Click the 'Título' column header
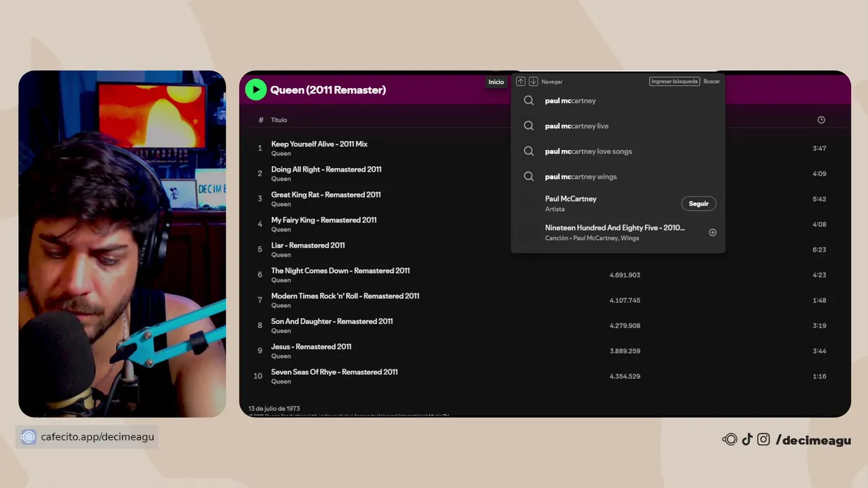The height and width of the screenshot is (488, 868). pos(279,120)
